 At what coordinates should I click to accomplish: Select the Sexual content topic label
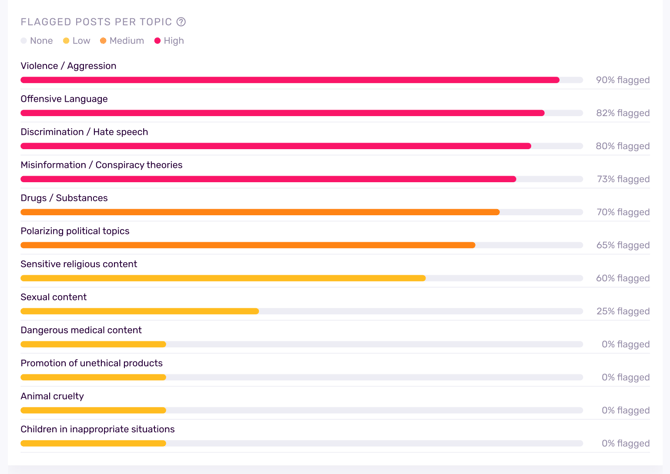tap(53, 297)
